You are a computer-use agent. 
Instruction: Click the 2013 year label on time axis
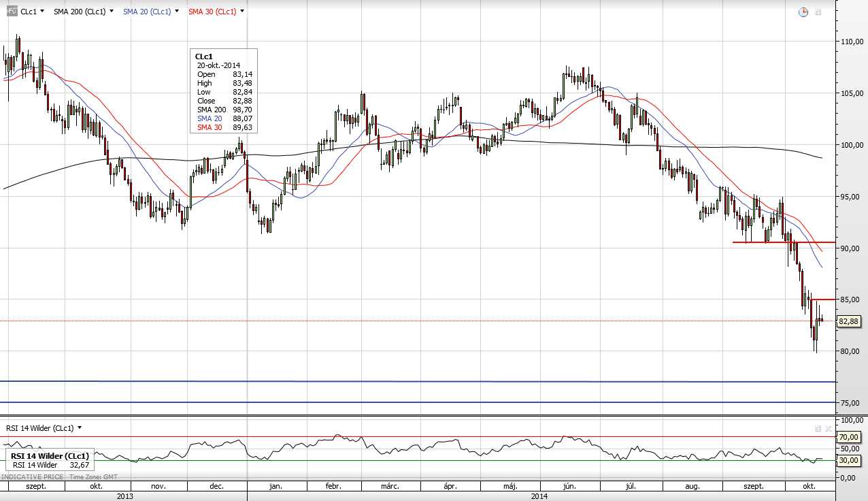coord(124,496)
